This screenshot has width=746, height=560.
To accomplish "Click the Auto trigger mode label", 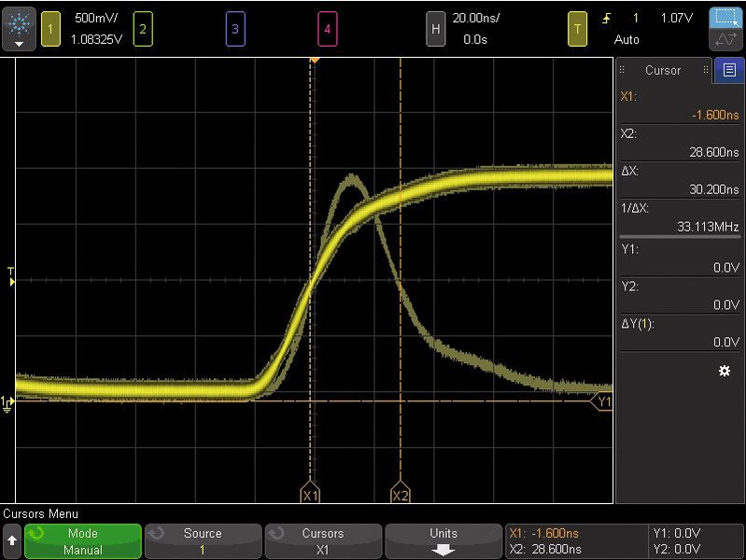I will point(626,39).
